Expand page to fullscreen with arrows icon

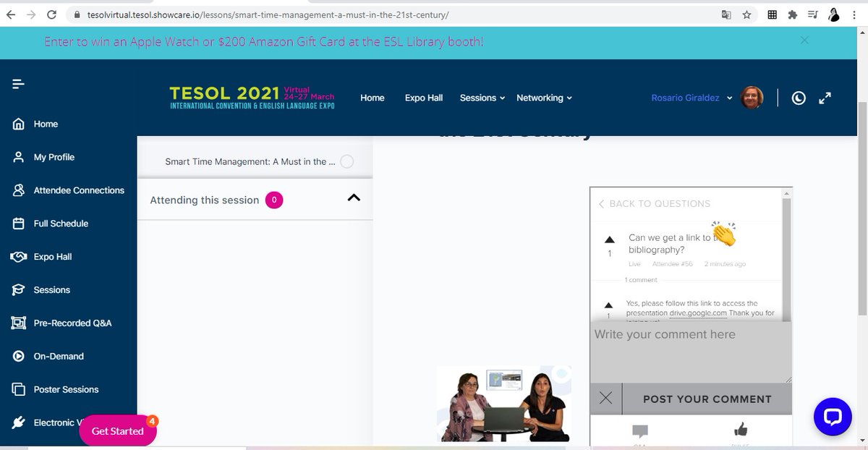click(x=825, y=98)
